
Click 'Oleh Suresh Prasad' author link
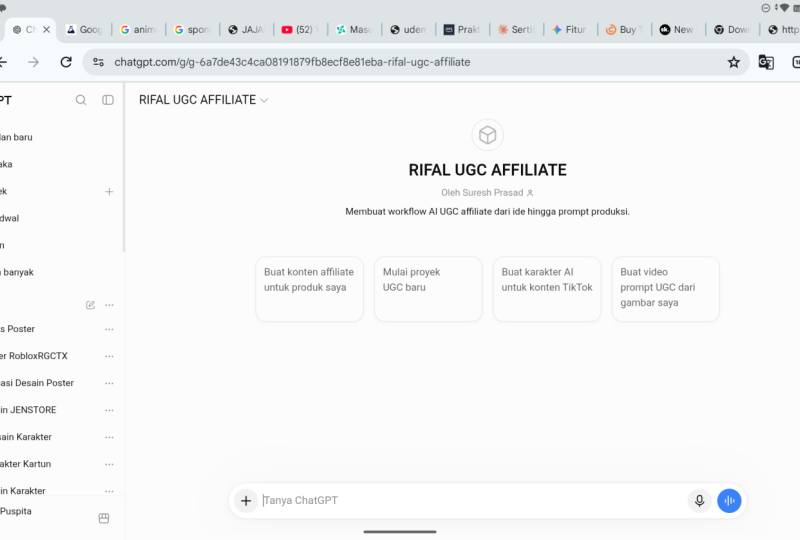coord(487,192)
